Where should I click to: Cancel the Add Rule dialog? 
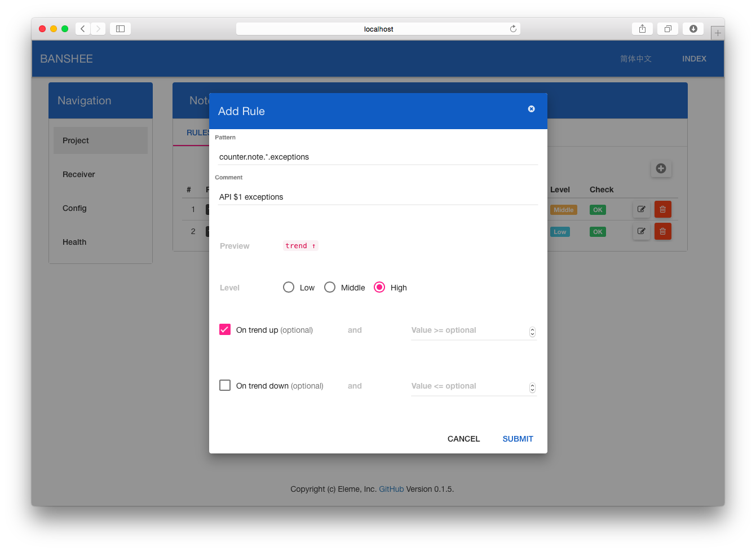click(463, 439)
